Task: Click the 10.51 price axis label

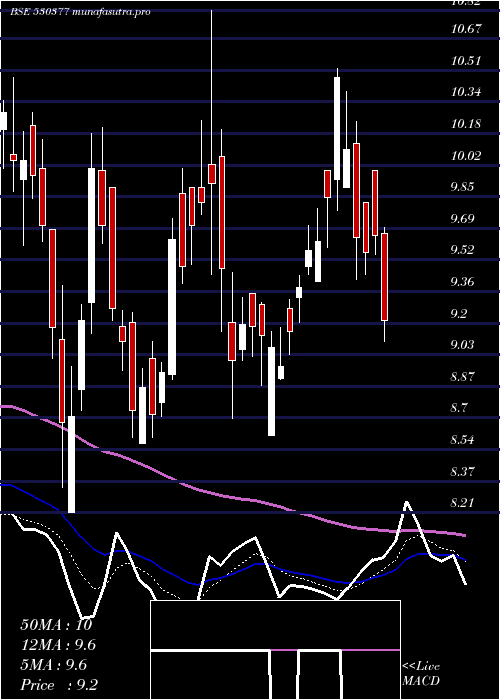Action: [x=466, y=60]
